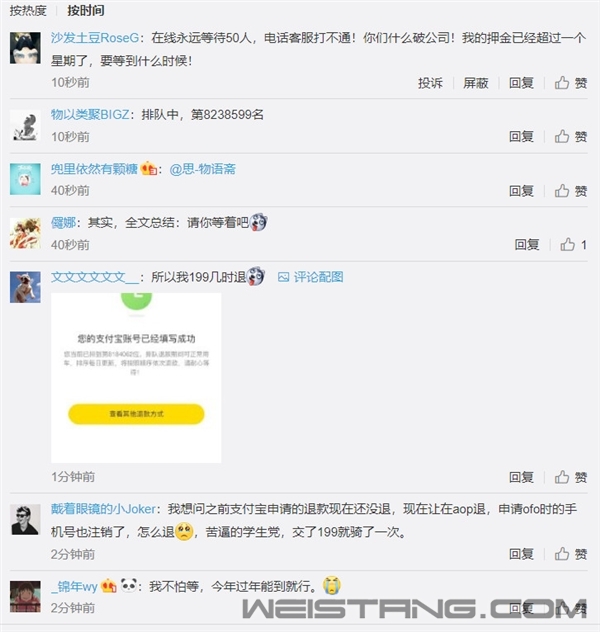Open the 评论配图 image icon link
The width and height of the screenshot is (600, 632).
pyautogui.click(x=310, y=277)
